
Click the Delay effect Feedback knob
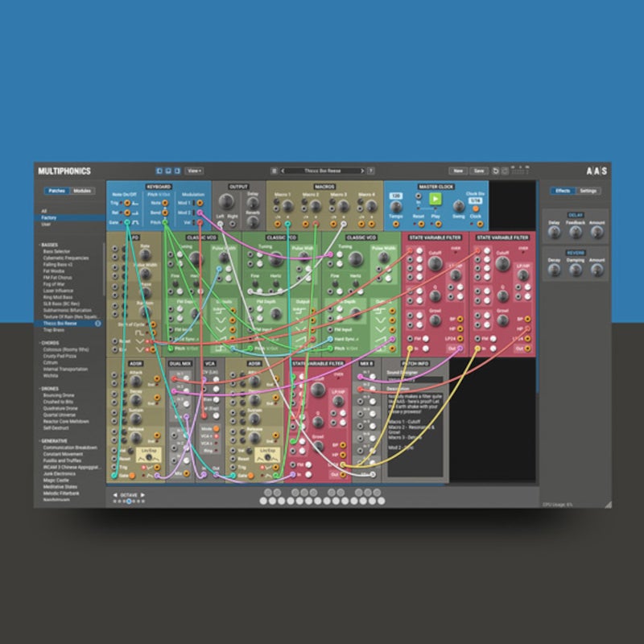[x=576, y=232]
